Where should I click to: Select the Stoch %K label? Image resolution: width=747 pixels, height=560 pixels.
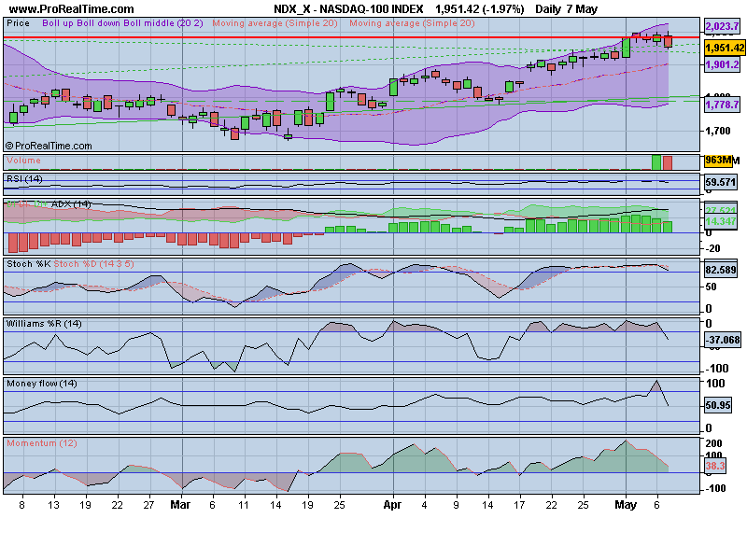28,264
